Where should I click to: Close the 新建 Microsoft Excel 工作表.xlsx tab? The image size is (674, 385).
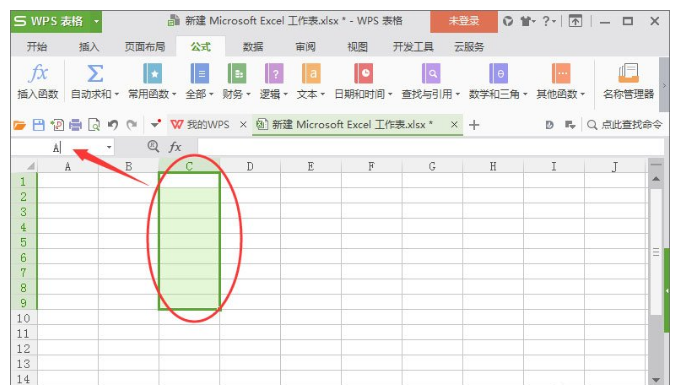point(454,125)
